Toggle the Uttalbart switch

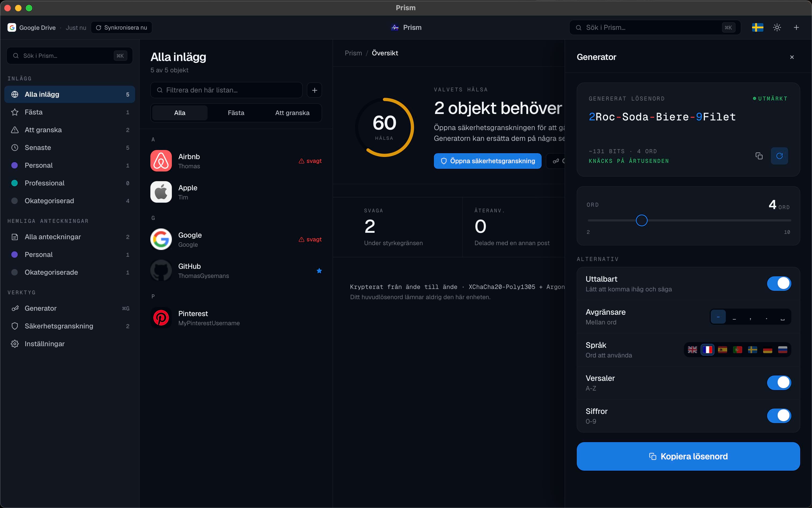779,284
